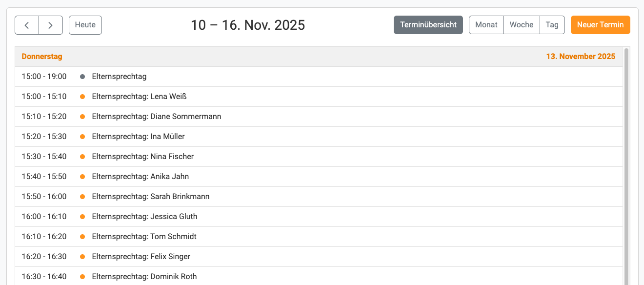Screen dimensions: 644x285
Task: Click the orange dot beside Sarah Brinkmann
Action: pyautogui.click(x=82, y=197)
